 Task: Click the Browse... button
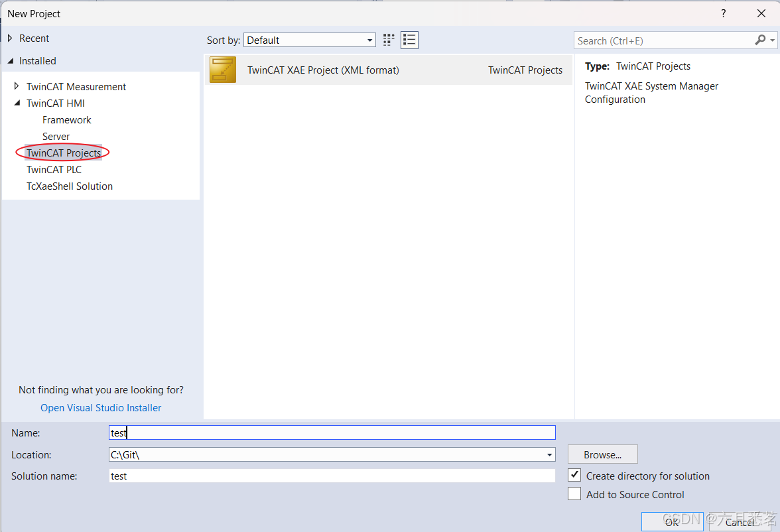602,454
